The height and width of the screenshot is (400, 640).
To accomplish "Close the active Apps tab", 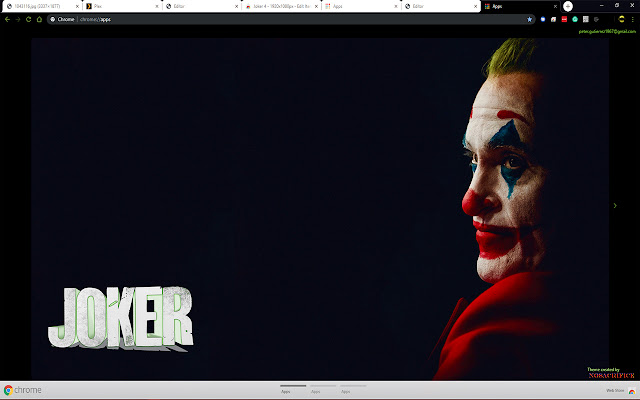I will pyautogui.click(x=555, y=7).
